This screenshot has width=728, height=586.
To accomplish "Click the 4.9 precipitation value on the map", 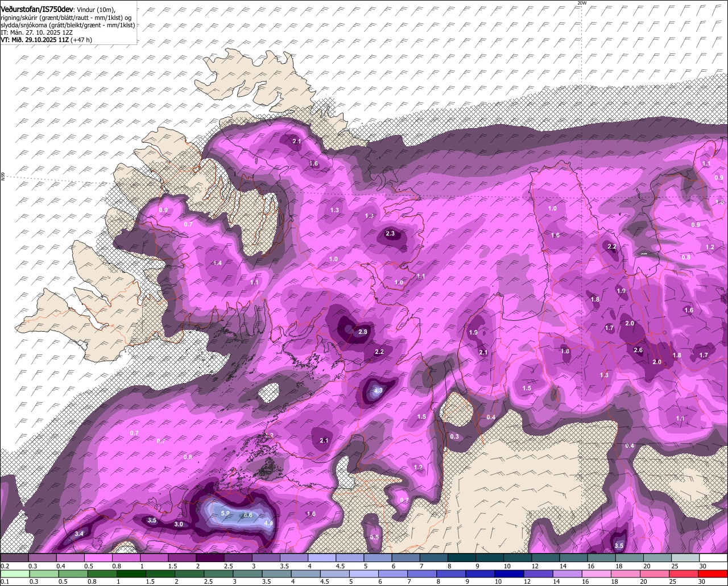I will point(269,523).
